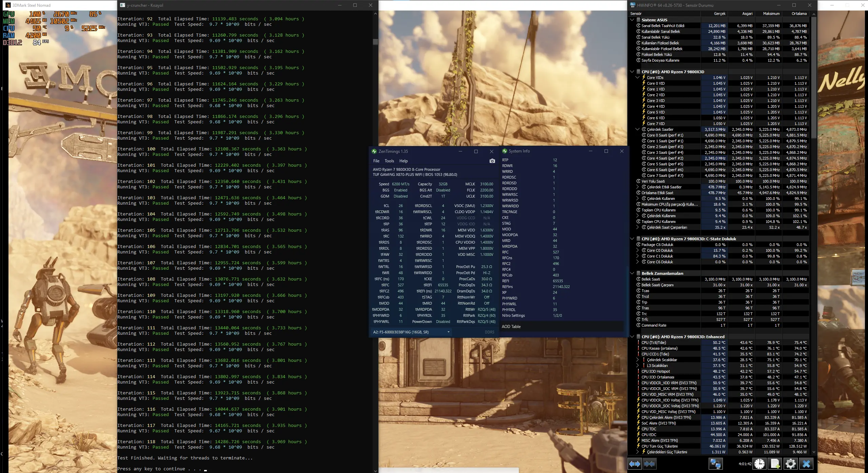This screenshot has width=868, height=473.
Task: Expand the L3 Sıcaklıkları row
Action: pos(637,366)
